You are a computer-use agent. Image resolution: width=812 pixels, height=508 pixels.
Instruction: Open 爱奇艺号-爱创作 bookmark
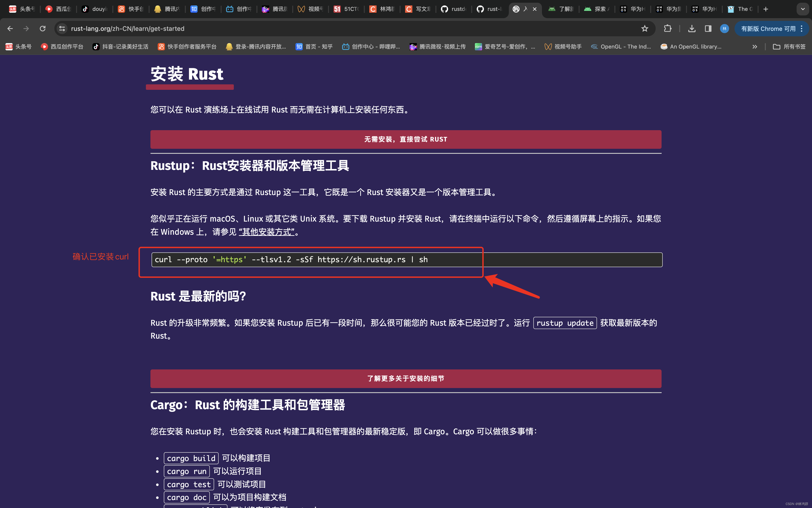pyautogui.click(x=505, y=47)
